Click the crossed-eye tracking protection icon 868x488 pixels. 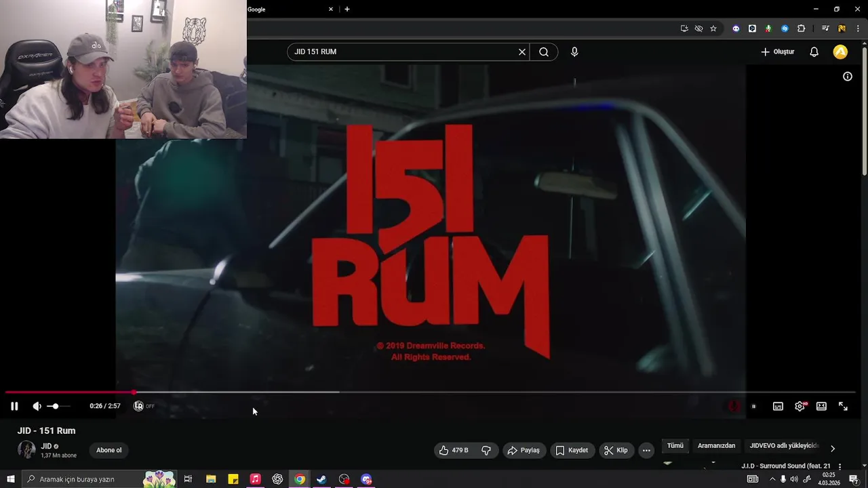point(698,28)
